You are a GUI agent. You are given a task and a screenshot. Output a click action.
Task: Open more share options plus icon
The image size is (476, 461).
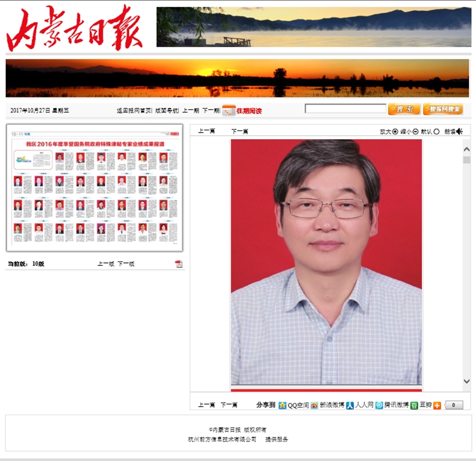coord(437,405)
